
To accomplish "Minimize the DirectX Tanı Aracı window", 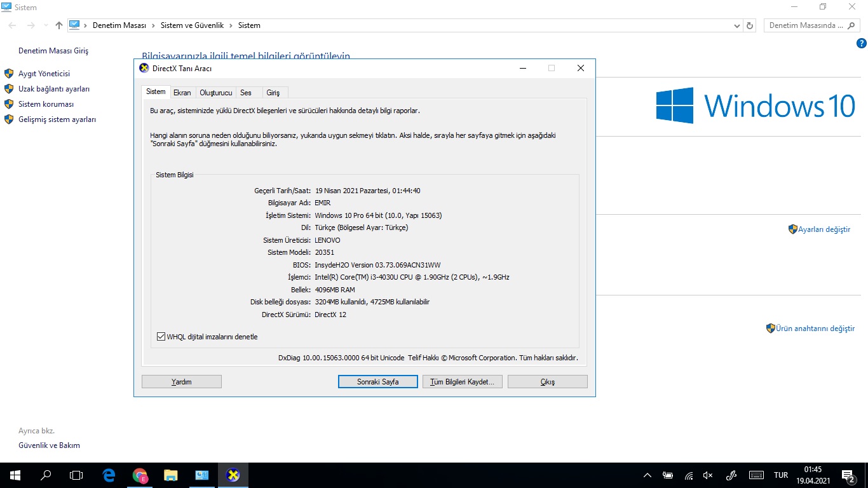I will 523,69.
